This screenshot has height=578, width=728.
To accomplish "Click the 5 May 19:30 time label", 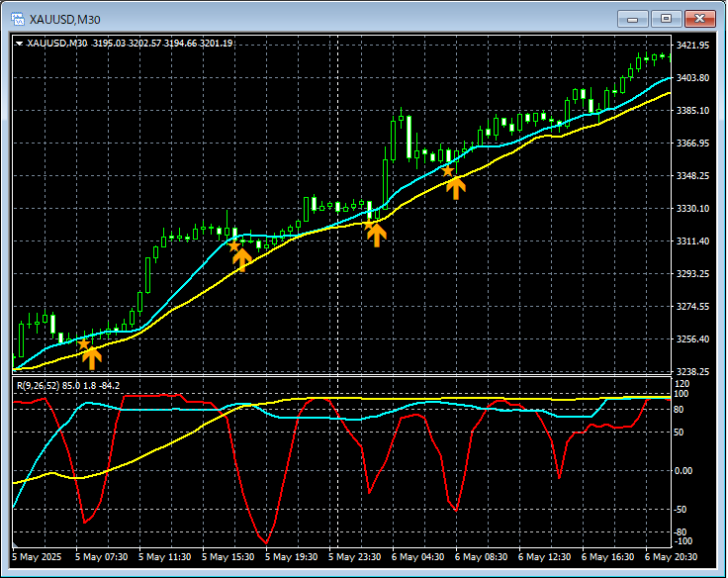I will (x=292, y=556).
